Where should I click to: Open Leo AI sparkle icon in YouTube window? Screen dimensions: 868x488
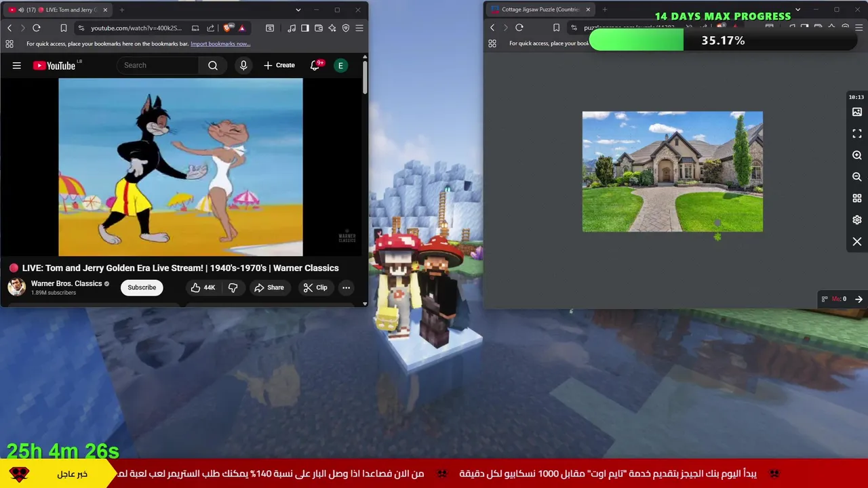tap(332, 28)
